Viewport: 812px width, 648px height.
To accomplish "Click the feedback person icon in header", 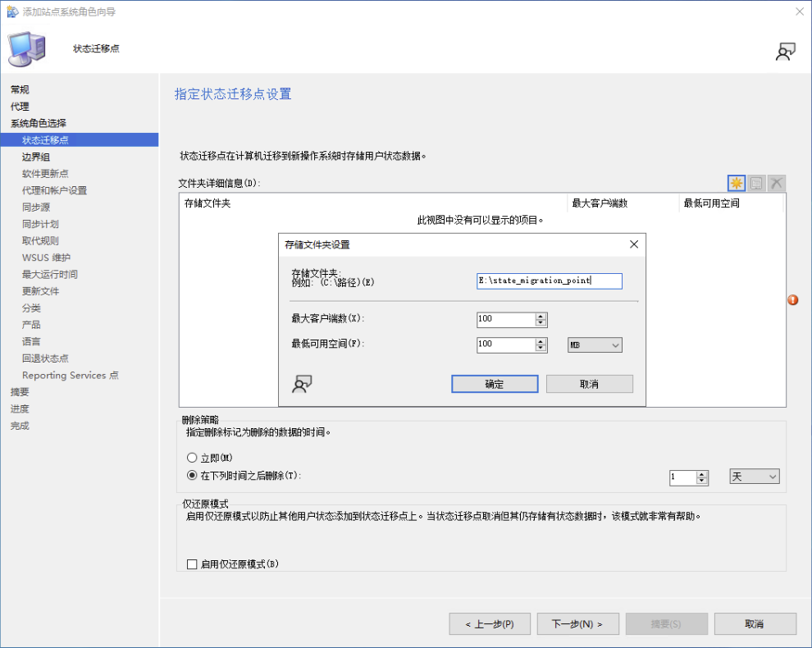I will click(x=785, y=52).
